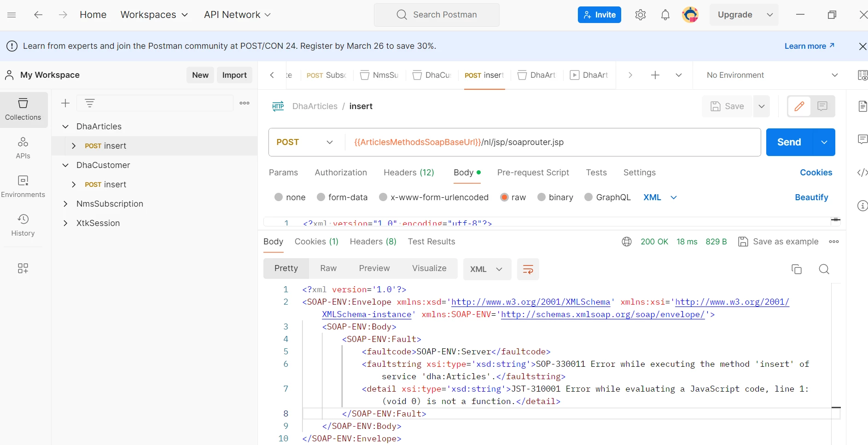Click Beautify link
The height and width of the screenshot is (445, 868).
click(x=811, y=197)
